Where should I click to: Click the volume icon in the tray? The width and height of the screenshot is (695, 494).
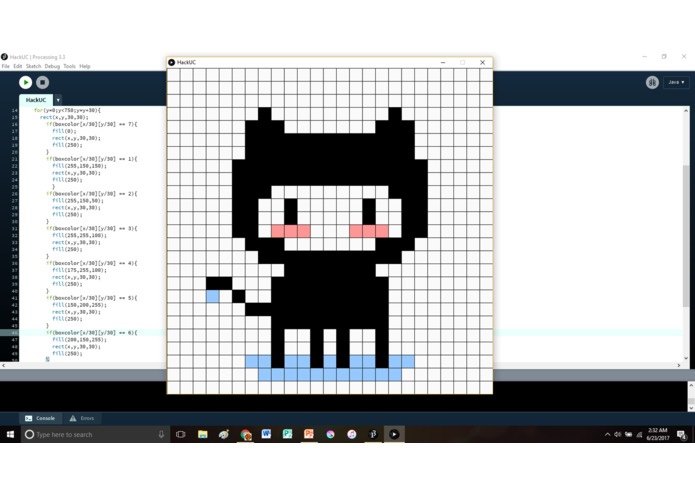pos(617,435)
